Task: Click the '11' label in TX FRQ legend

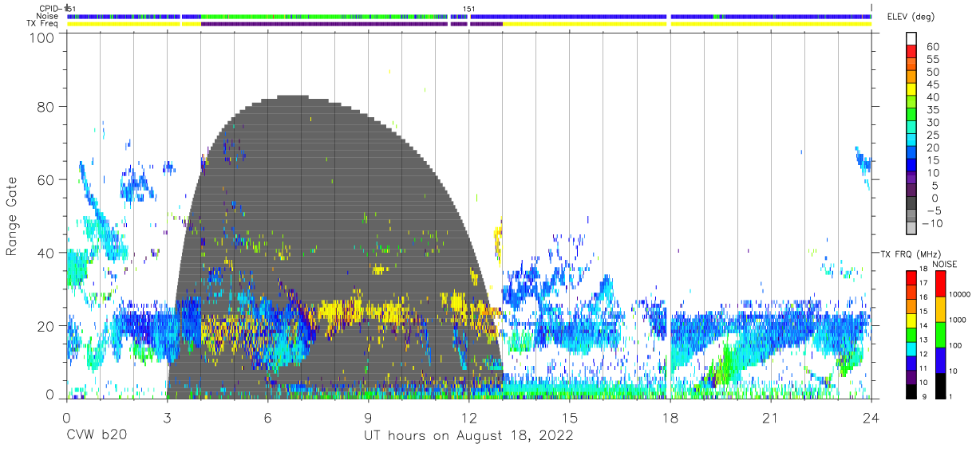Action: pyautogui.click(x=923, y=368)
